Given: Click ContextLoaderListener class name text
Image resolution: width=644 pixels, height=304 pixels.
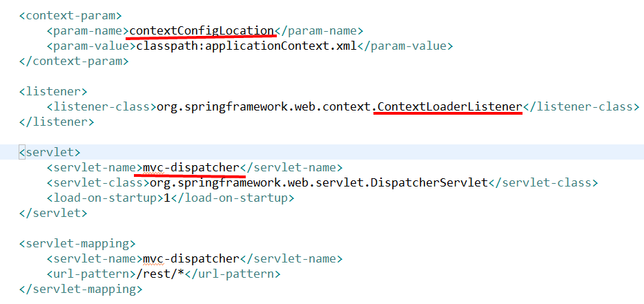Looking at the screenshot, I should click(x=450, y=106).
